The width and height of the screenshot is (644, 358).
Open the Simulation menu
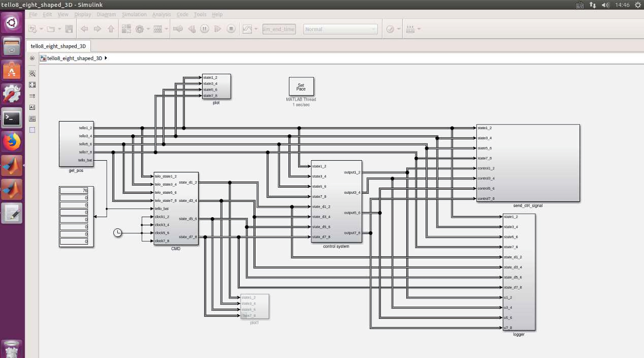pos(134,14)
